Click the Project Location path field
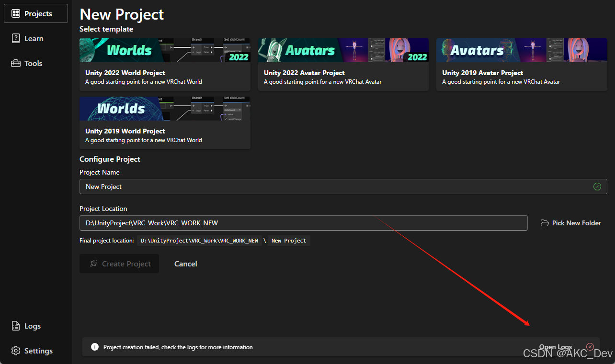 click(303, 223)
